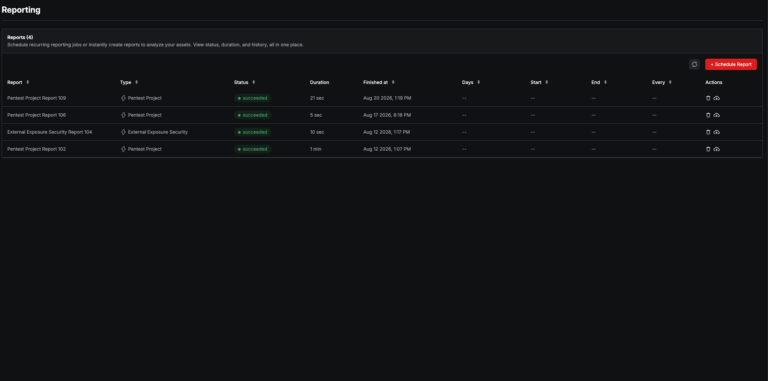Viewport: 768px width, 381px height.
Task: Download Pentest Project Report 109
Action: (x=717, y=98)
